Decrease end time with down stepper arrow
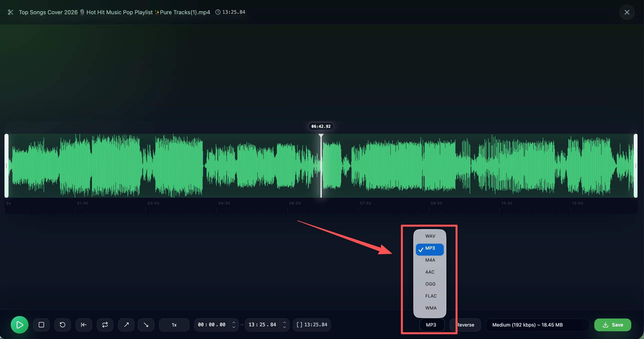Image resolution: width=644 pixels, height=339 pixels. (284, 327)
